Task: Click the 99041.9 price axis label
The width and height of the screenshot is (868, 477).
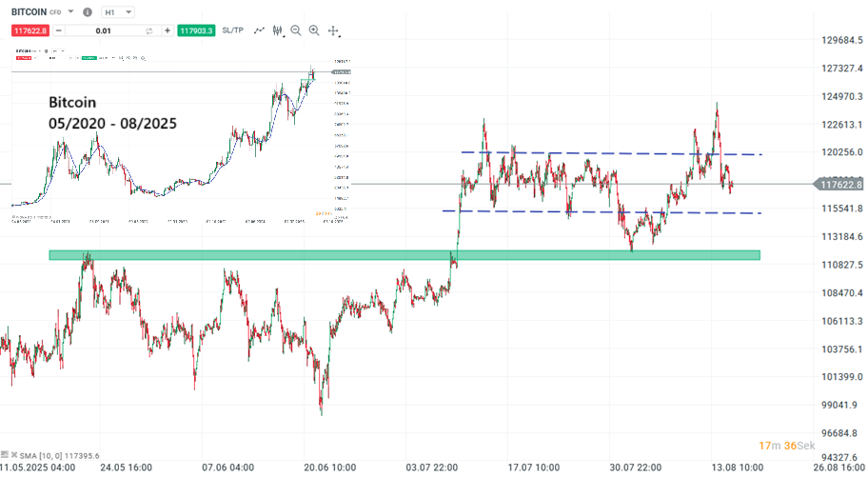Action: 842,405
